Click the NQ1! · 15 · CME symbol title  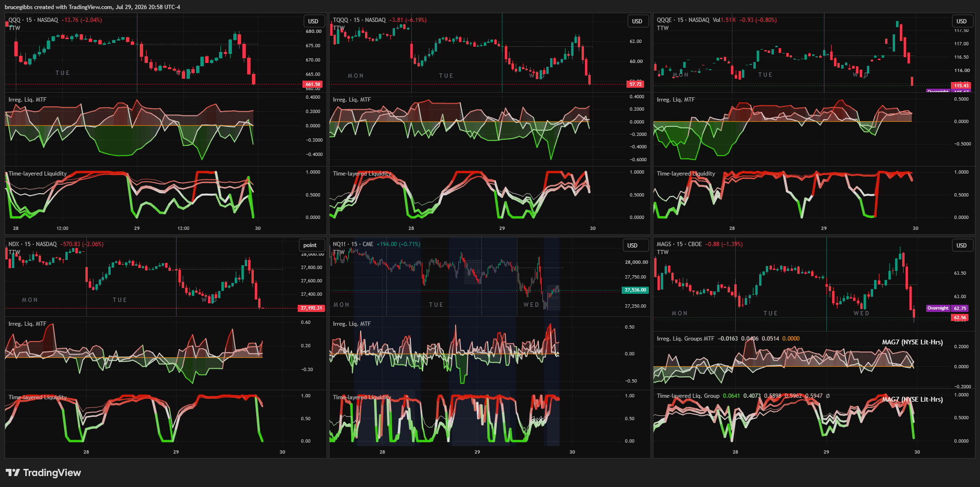tap(353, 244)
